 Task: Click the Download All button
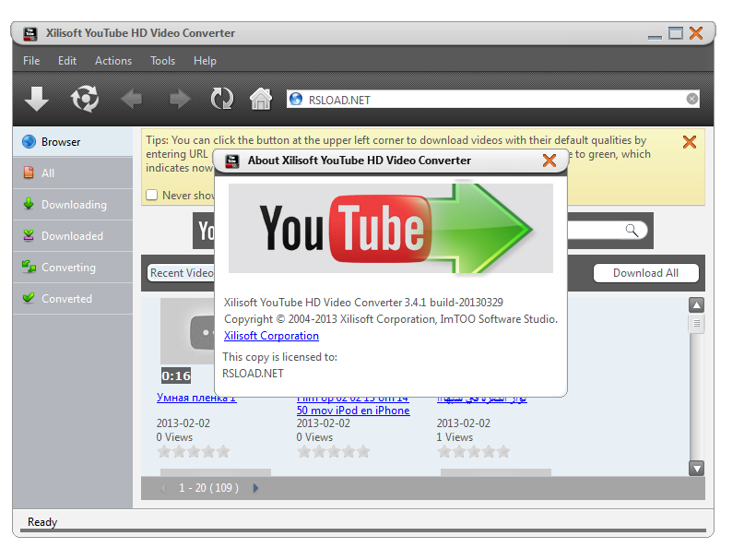click(645, 273)
